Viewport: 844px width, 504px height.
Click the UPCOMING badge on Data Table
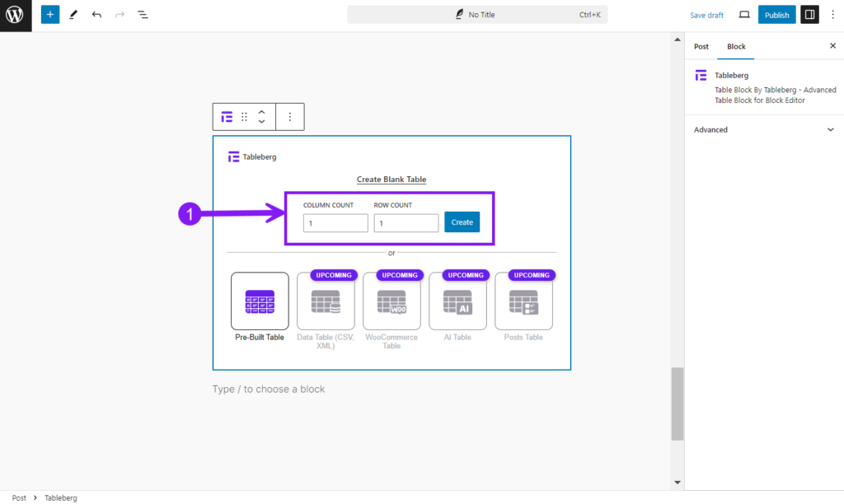[x=334, y=275]
